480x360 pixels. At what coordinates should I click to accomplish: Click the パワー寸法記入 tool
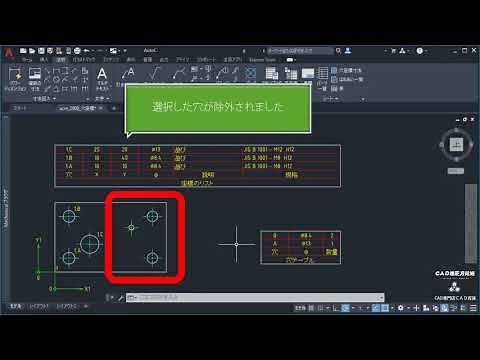click(x=15, y=79)
